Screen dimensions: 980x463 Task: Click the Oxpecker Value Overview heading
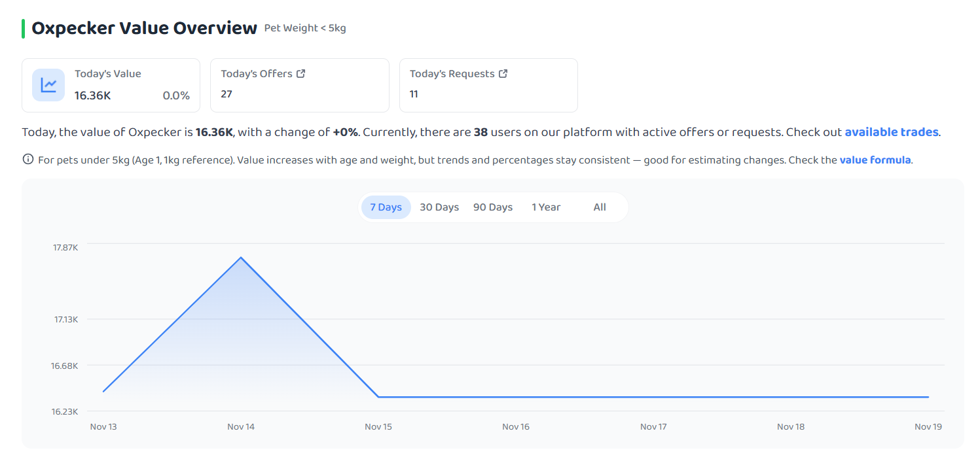point(144,29)
